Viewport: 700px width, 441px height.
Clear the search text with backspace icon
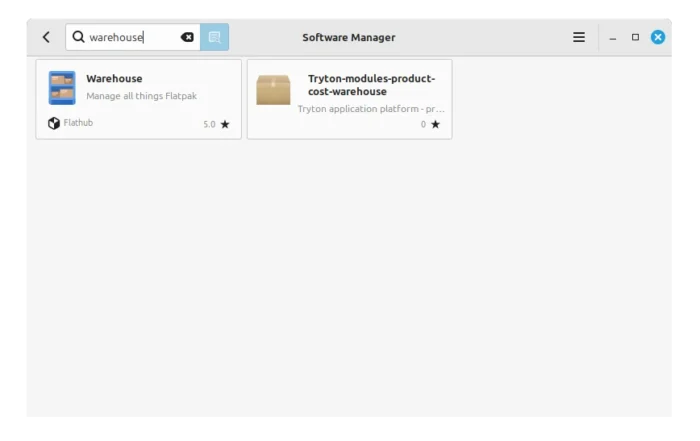point(187,37)
